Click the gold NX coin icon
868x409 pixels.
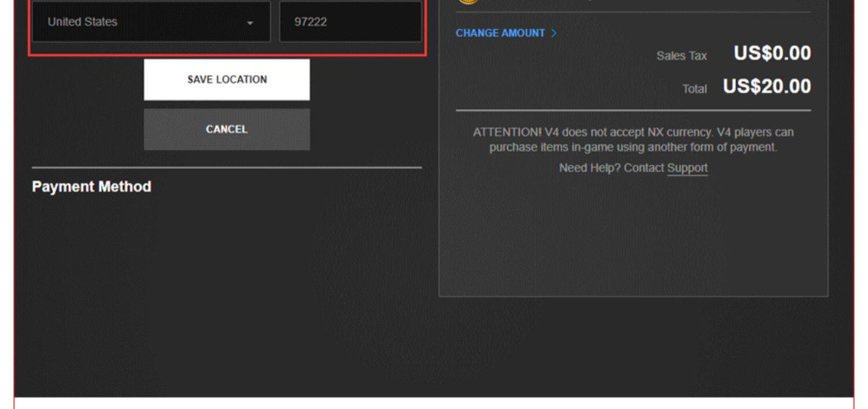469,2
